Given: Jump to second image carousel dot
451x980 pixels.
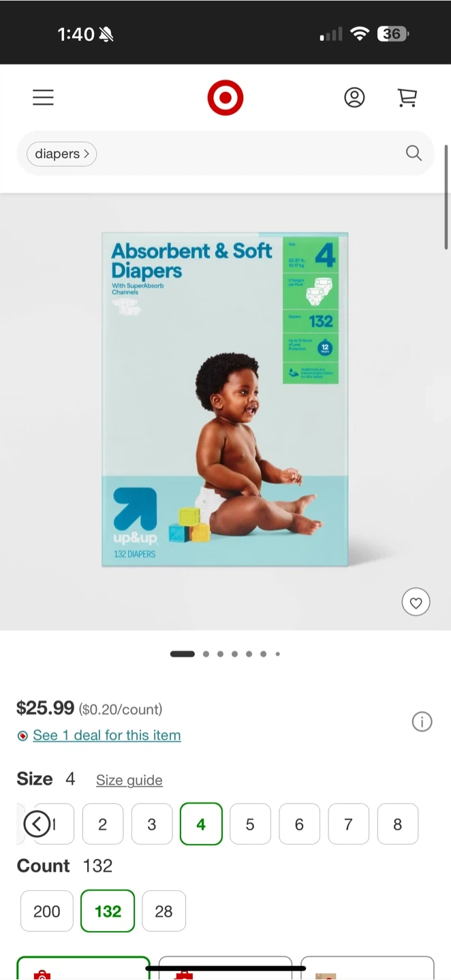Looking at the screenshot, I should coord(206,654).
